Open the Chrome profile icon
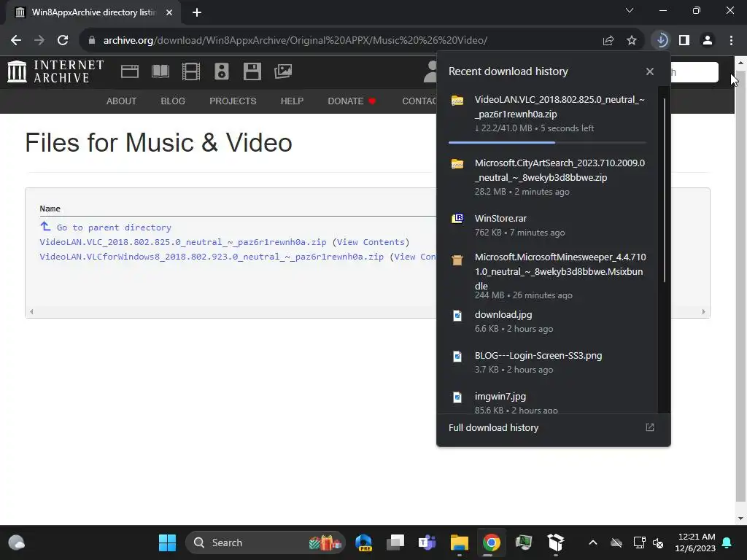This screenshot has width=747, height=560. [x=708, y=41]
